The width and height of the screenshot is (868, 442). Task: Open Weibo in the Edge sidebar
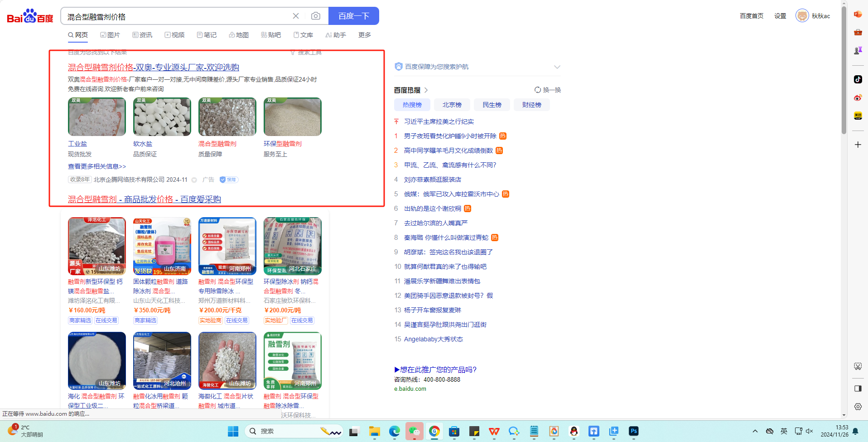tap(858, 97)
